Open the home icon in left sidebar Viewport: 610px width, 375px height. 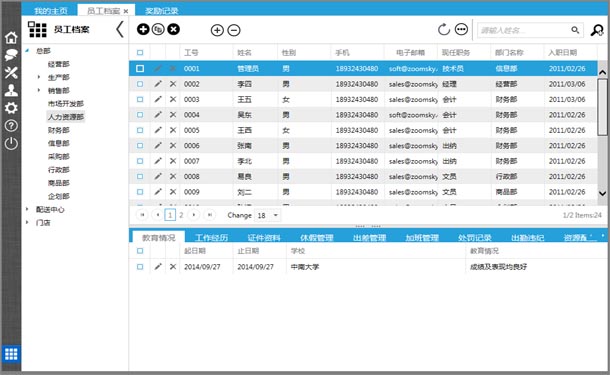pos(11,37)
